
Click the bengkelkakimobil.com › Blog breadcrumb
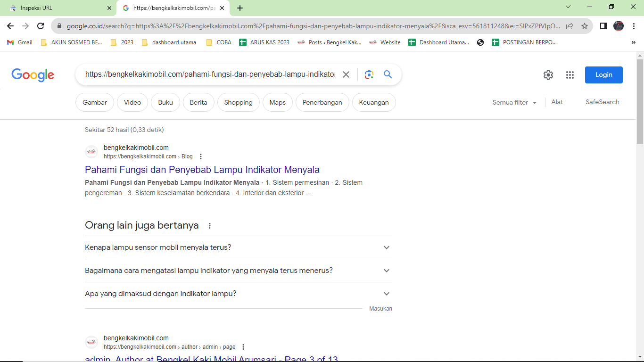(148, 156)
